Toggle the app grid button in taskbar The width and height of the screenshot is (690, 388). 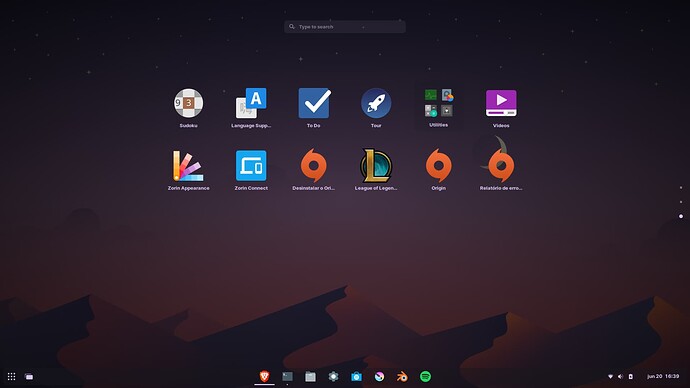[11, 377]
